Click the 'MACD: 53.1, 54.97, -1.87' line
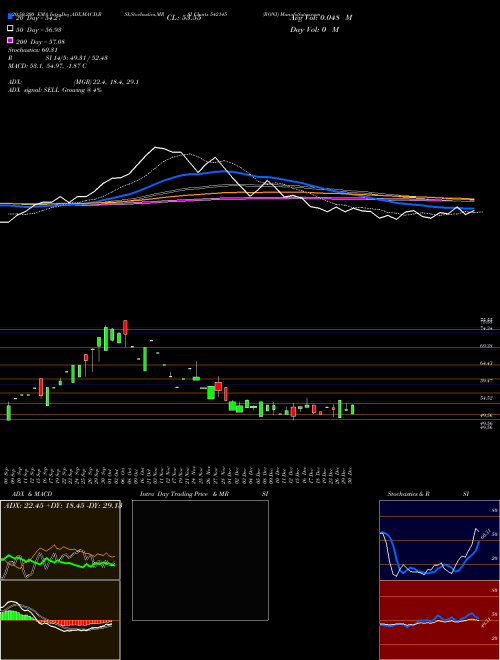Viewport: 500px width, 660px height. click(47, 66)
